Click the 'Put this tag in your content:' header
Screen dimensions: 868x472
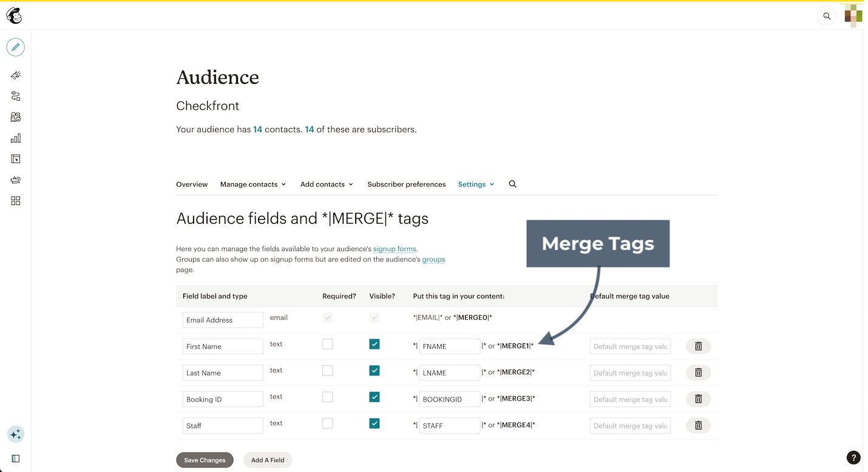[x=459, y=296]
